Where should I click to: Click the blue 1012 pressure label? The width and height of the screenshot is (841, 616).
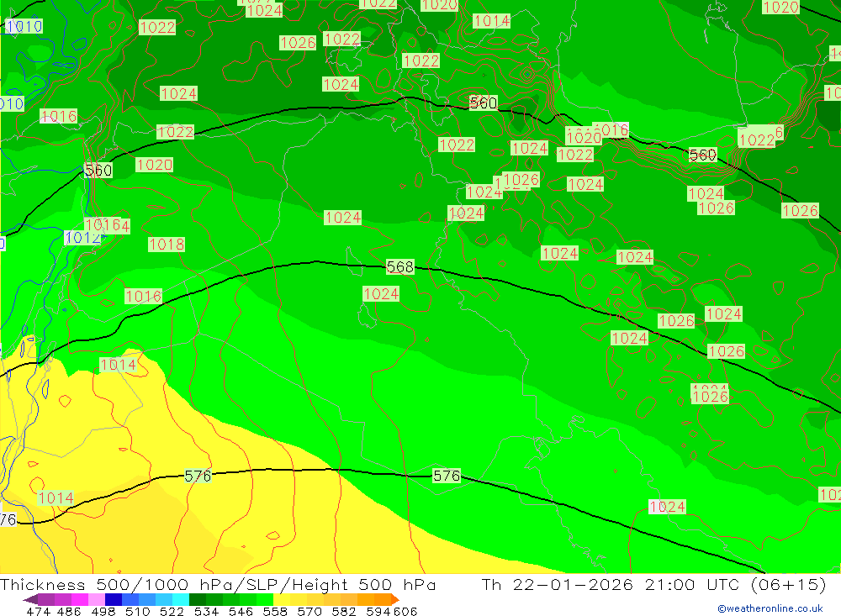[82, 238]
